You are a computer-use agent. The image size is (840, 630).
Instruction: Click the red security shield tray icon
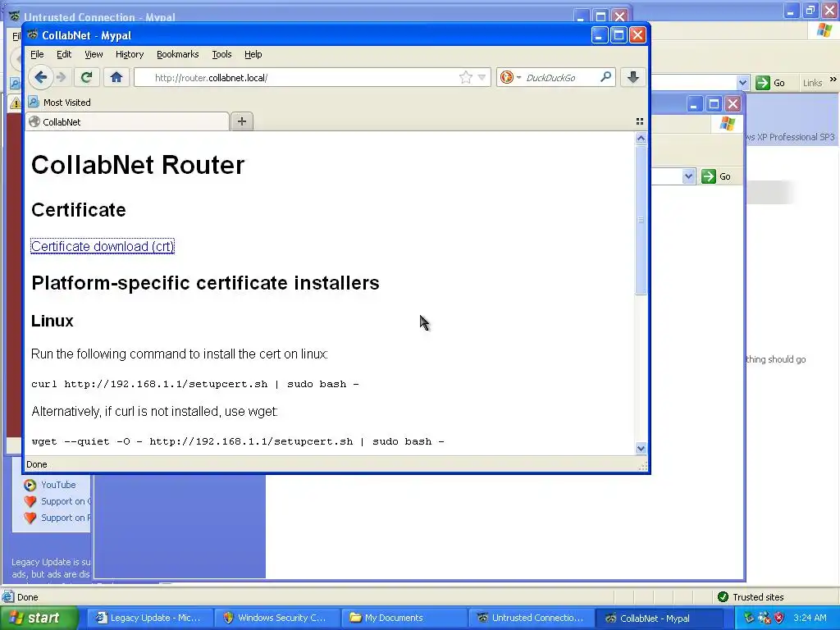point(779,618)
